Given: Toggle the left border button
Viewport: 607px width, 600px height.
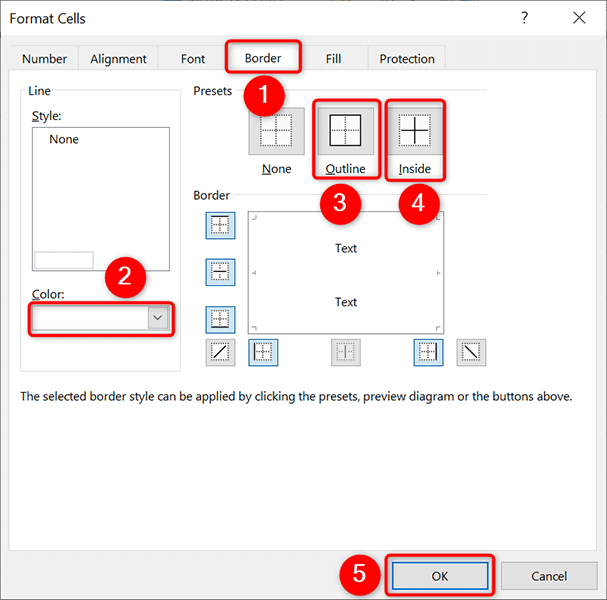Looking at the screenshot, I should 263,352.
